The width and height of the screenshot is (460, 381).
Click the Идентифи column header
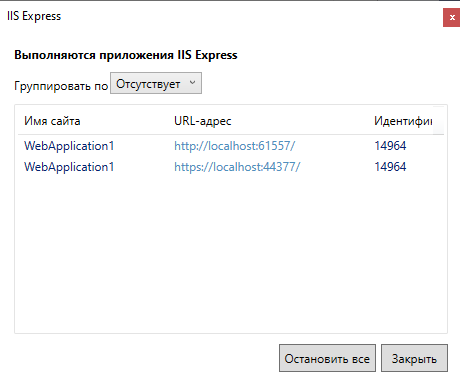click(x=403, y=121)
